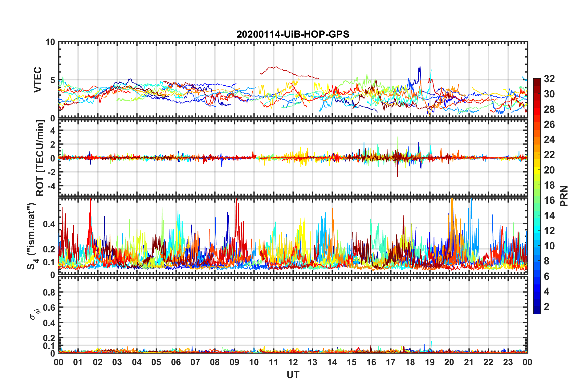Click the colorbar tick label 32

[x=549, y=79]
